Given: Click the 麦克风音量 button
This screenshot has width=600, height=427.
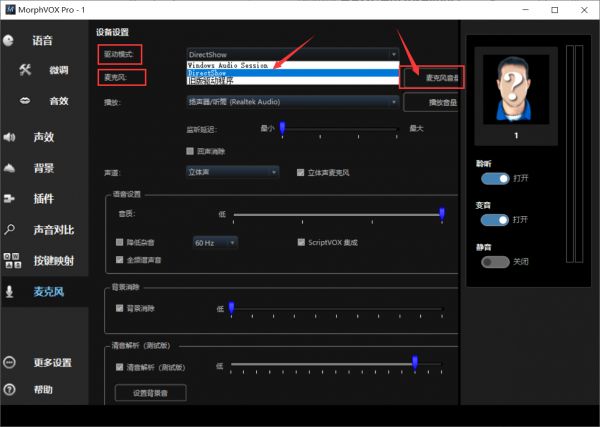Looking at the screenshot, I should [431, 78].
